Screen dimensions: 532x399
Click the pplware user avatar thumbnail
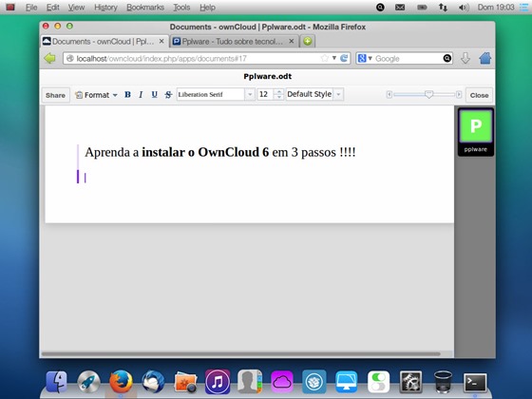[476, 132]
